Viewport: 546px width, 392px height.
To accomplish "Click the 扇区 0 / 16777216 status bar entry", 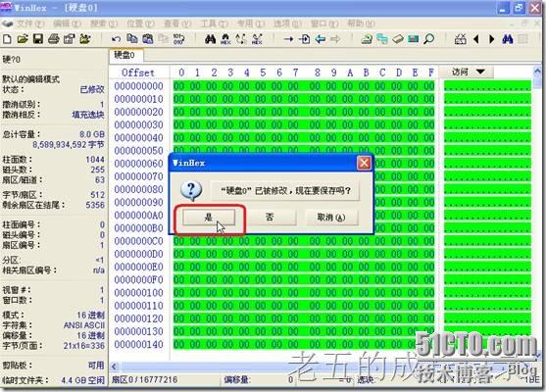I will [144, 379].
